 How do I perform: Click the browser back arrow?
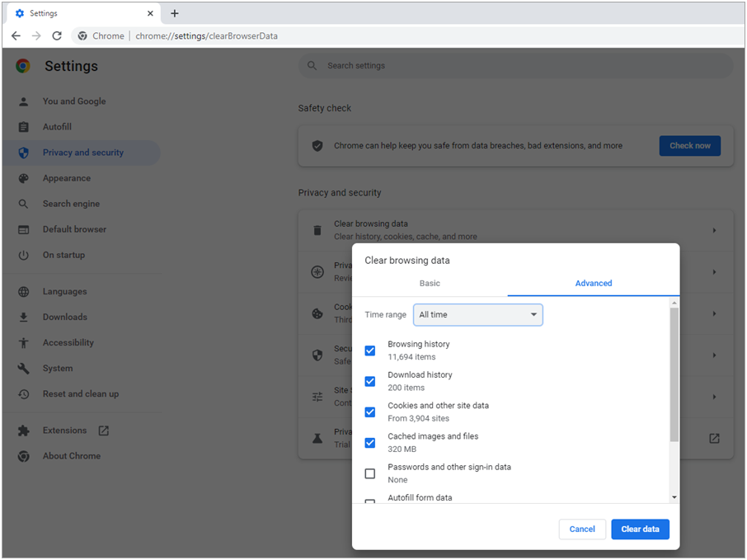coord(16,35)
